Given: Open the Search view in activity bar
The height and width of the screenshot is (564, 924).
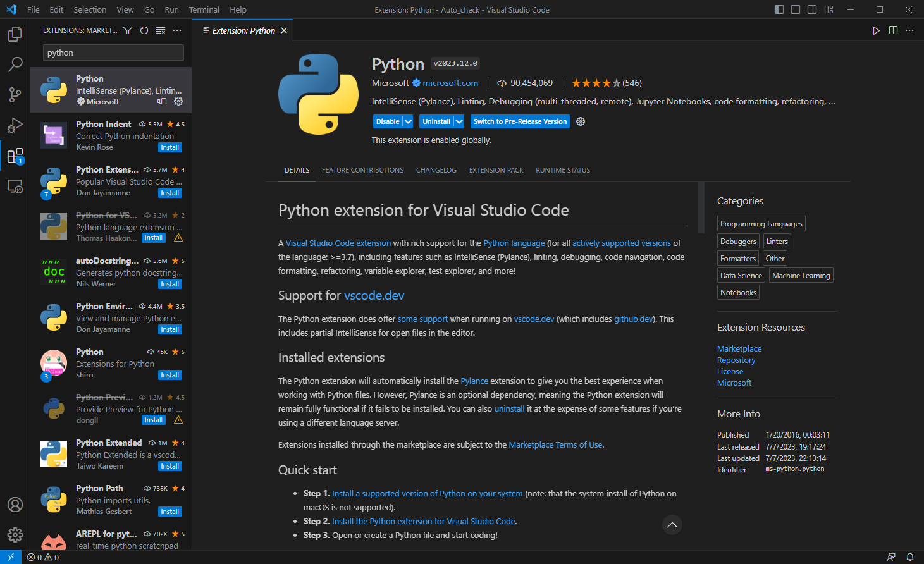Looking at the screenshot, I should [15, 64].
